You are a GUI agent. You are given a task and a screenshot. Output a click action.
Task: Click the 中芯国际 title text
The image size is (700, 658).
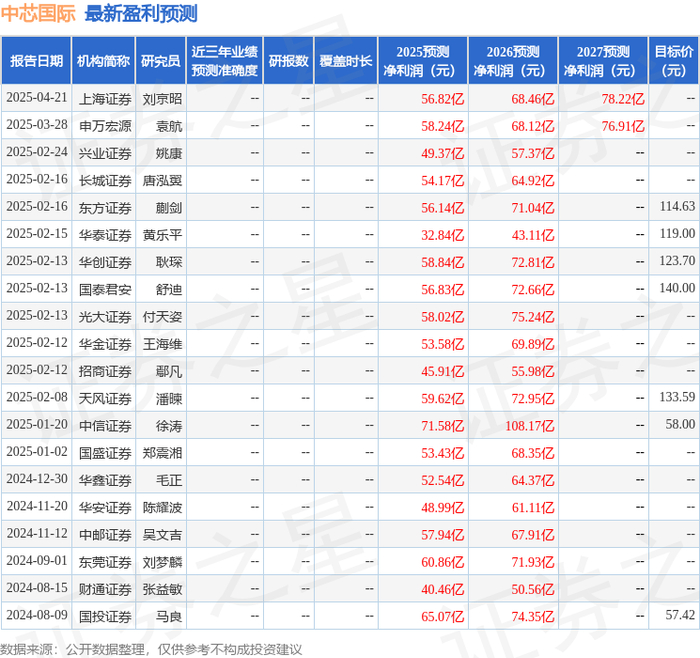[38, 13]
